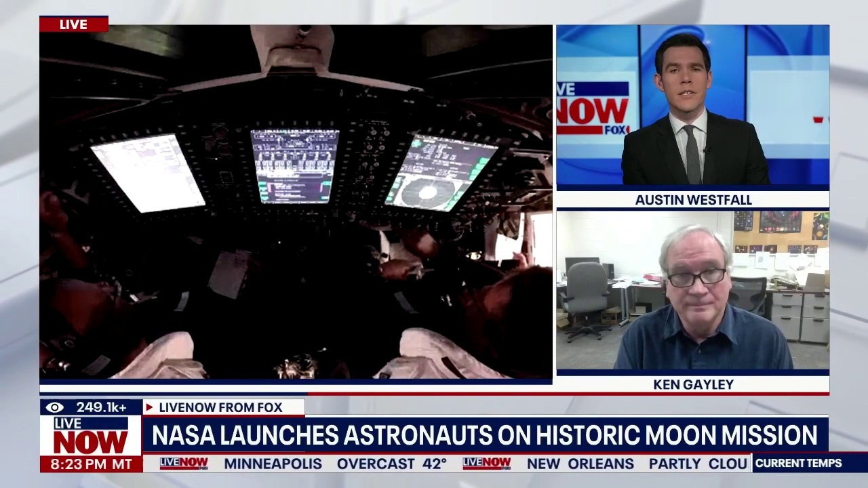The width and height of the screenshot is (868, 488).
Task: Click Minneapolis Overcast 42° ticker item
Action: (x=335, y=464)
